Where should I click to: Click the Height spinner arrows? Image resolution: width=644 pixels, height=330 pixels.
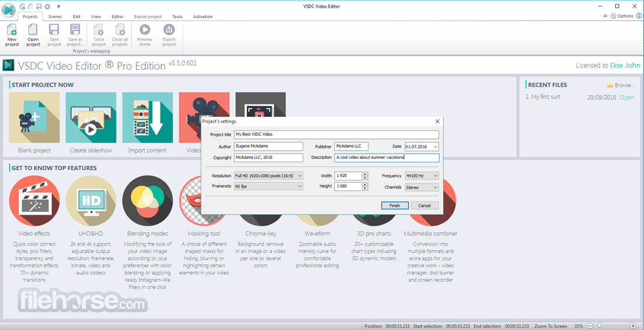pos(365,186)
